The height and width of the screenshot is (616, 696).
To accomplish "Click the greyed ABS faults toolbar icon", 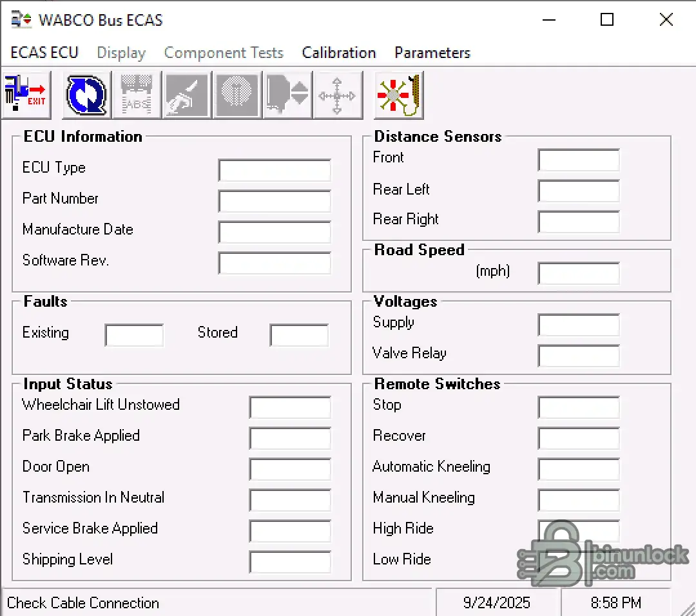I will coord(137,95).
